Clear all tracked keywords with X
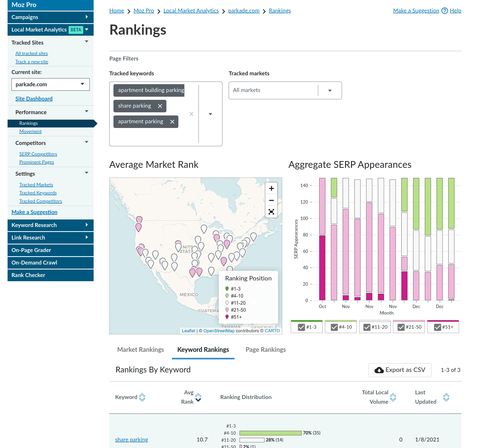This screenshot has width=483, height=448. (x=191, y=114)
